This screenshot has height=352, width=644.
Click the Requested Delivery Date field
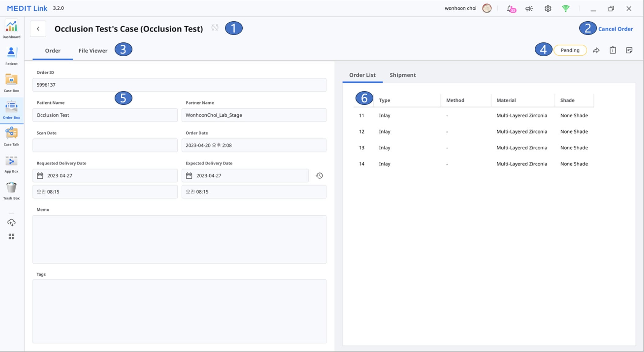(105, 176)
